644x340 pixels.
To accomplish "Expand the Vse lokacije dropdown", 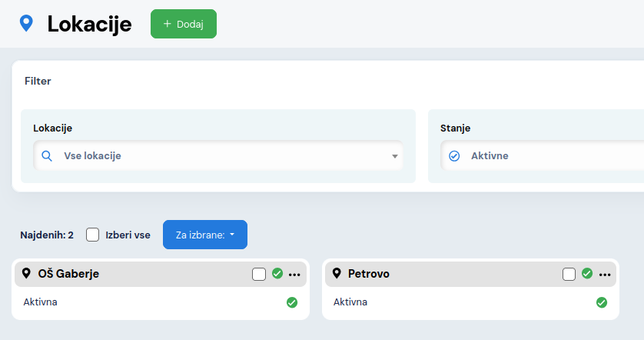I will coord(394,156).
